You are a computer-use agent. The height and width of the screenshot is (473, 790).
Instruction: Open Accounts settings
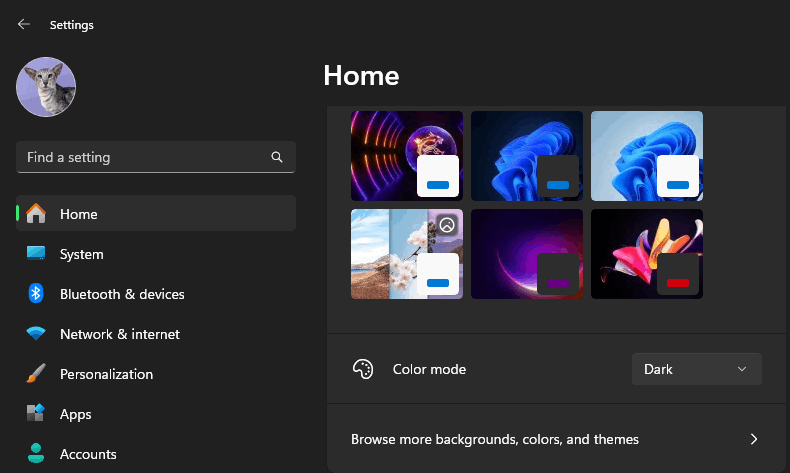point(156,454)
